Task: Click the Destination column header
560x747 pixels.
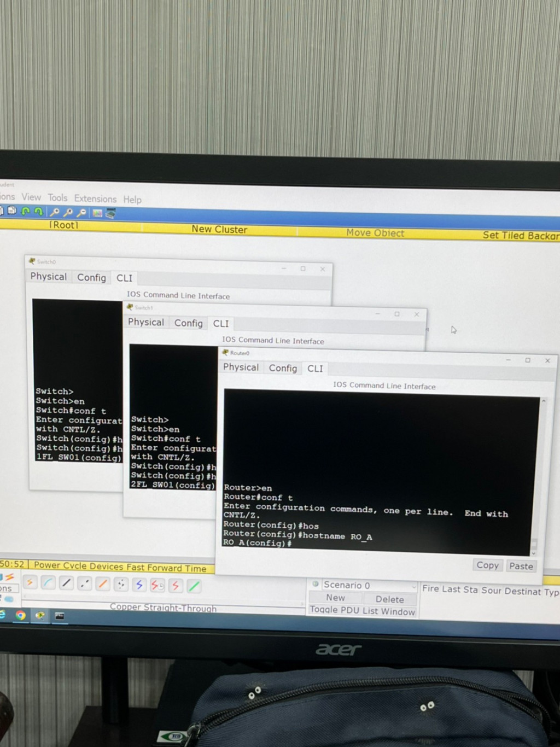Action: click(x=523, y=591)
